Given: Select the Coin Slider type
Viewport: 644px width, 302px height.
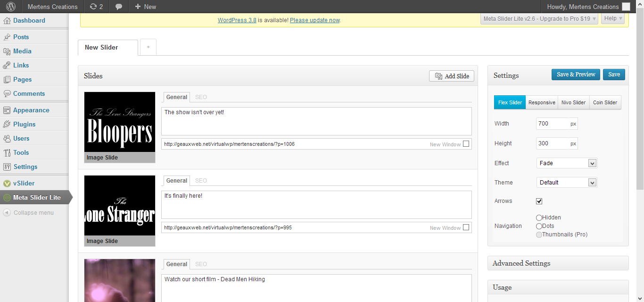Looking at the screenshot, I should click(605, 102).
